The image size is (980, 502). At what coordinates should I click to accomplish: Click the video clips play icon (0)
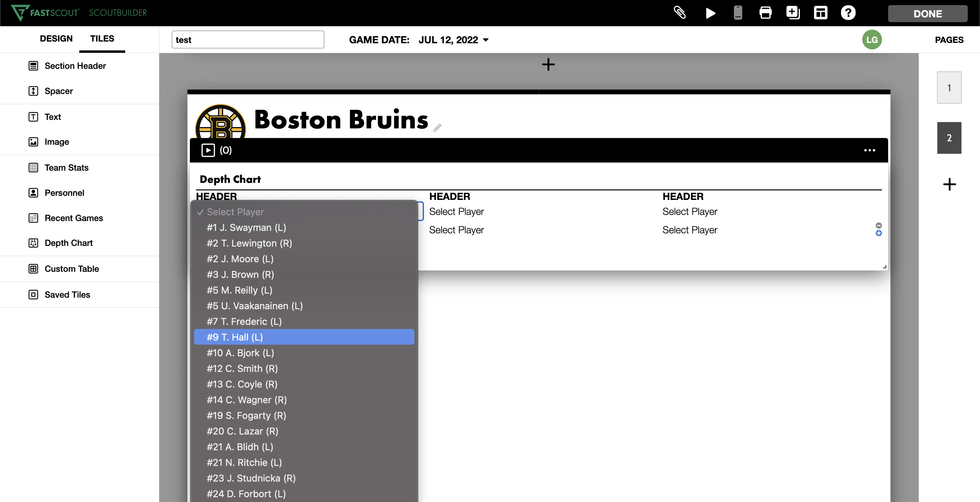208,150
